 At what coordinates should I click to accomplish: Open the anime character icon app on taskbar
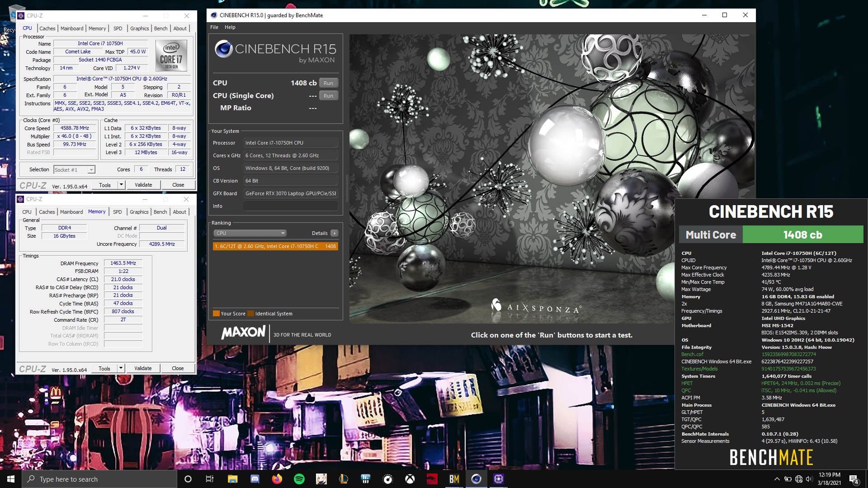pos(321,479)
